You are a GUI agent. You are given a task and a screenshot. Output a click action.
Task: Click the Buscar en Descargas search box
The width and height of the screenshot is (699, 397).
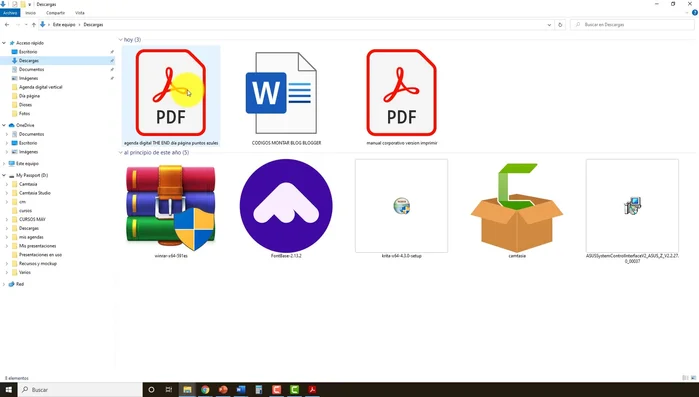(x=632, y=25)
